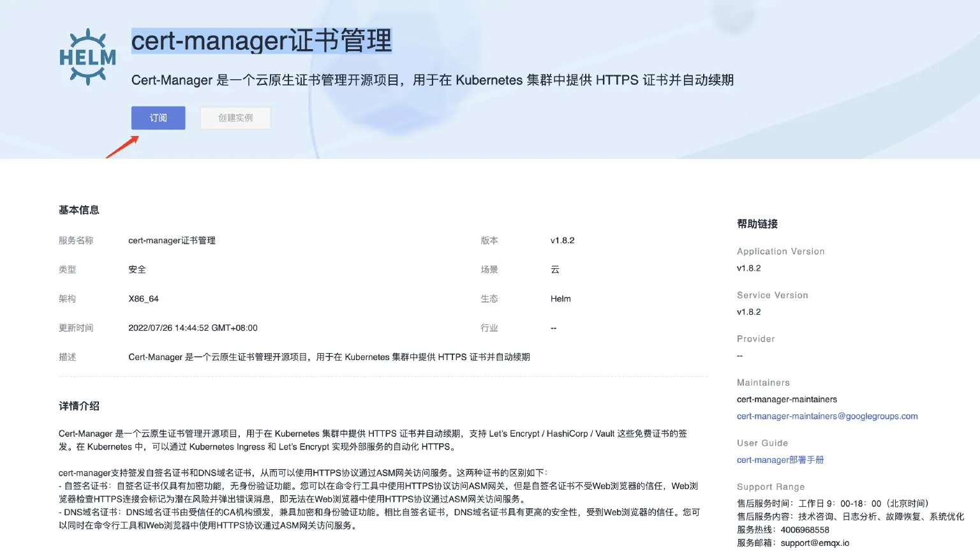Screen dimensions: 980x551
Task: Click the 创建实例 create instance button
Action: click(x=235, y=117)
